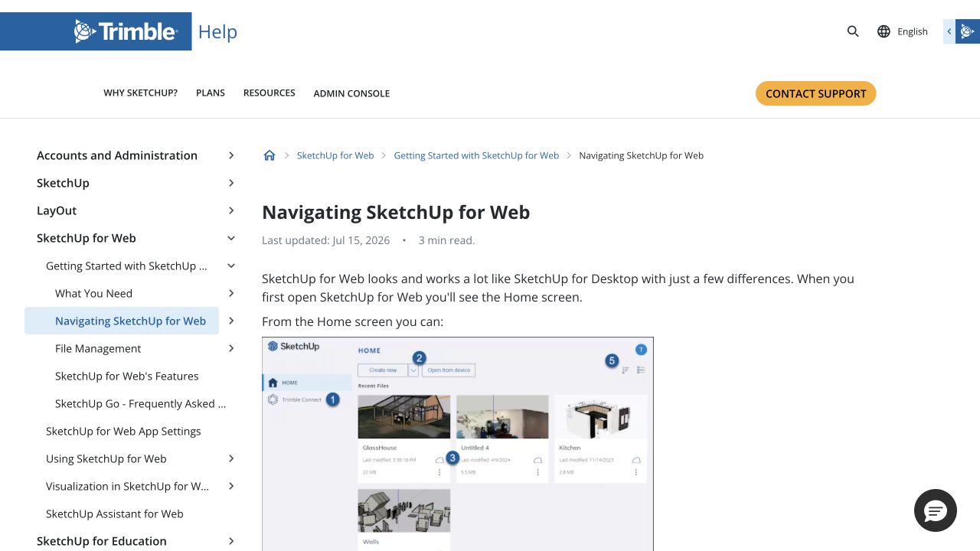Open SketchUp for Web's Features page
The width and height of the screenshot is (980, 551).
127,376
